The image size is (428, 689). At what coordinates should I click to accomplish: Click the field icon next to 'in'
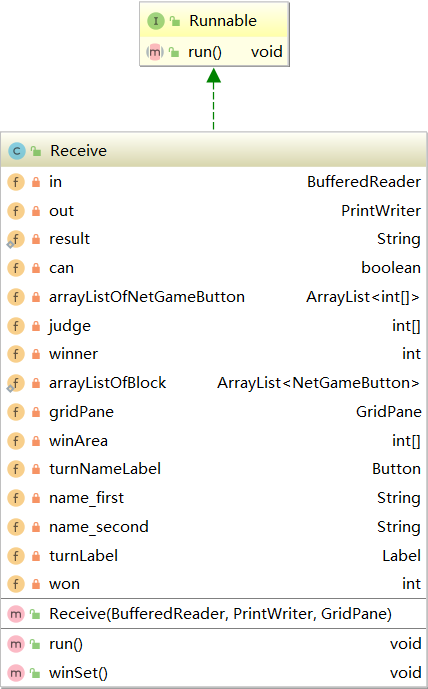tap(16, 182)
